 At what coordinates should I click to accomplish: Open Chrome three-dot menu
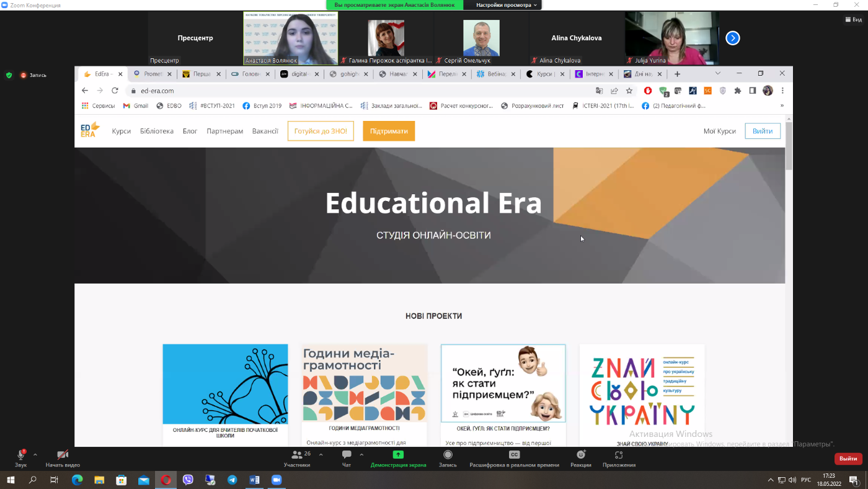pyautogui.click(x=782, y=91)
